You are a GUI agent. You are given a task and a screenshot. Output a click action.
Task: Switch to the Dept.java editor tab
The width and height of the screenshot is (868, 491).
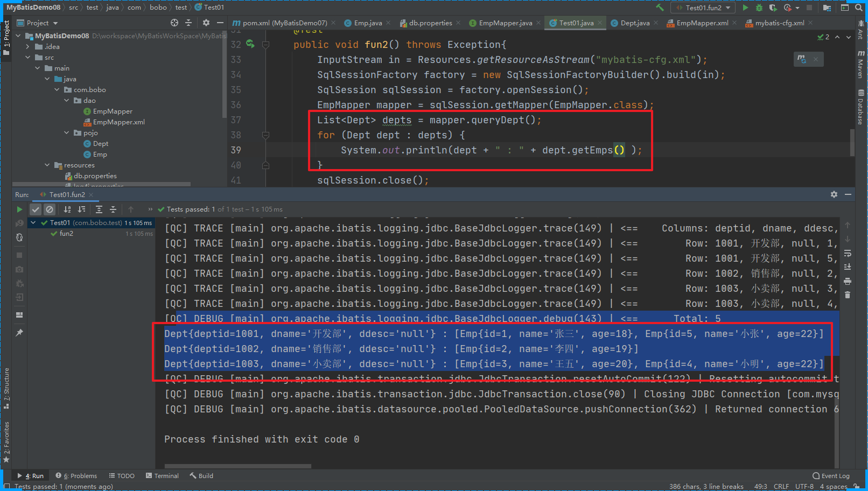tap(635, 23)
